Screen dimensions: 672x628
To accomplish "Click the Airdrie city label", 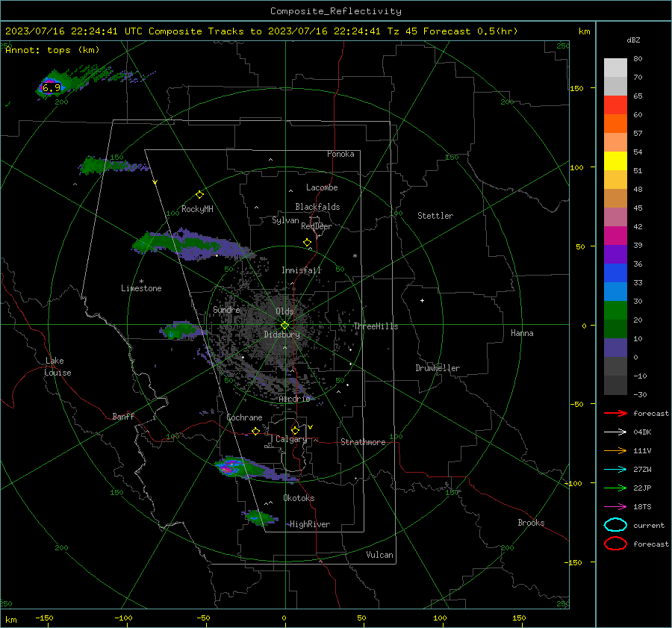I will click(x=294, y=399).
